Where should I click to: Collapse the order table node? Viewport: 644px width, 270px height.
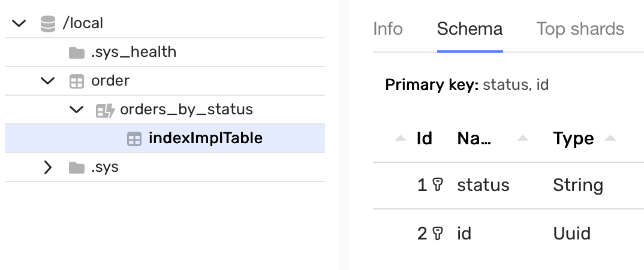[48, 81]
